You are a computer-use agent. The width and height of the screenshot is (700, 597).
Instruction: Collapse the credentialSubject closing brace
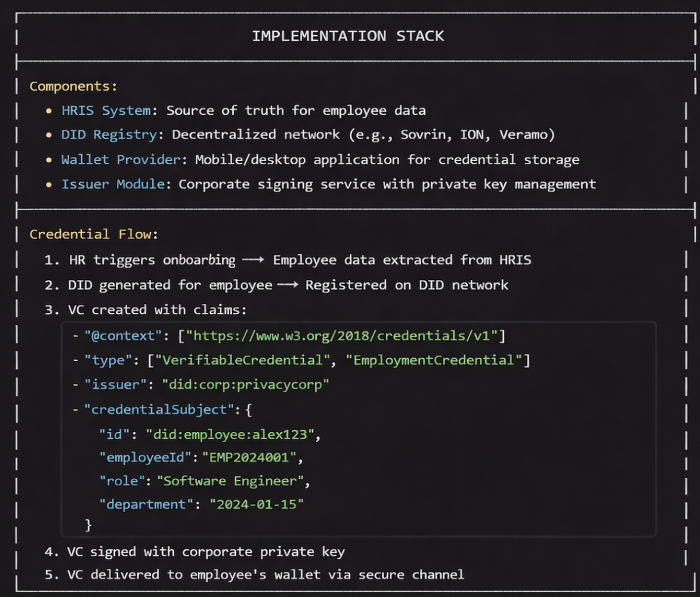88,525
